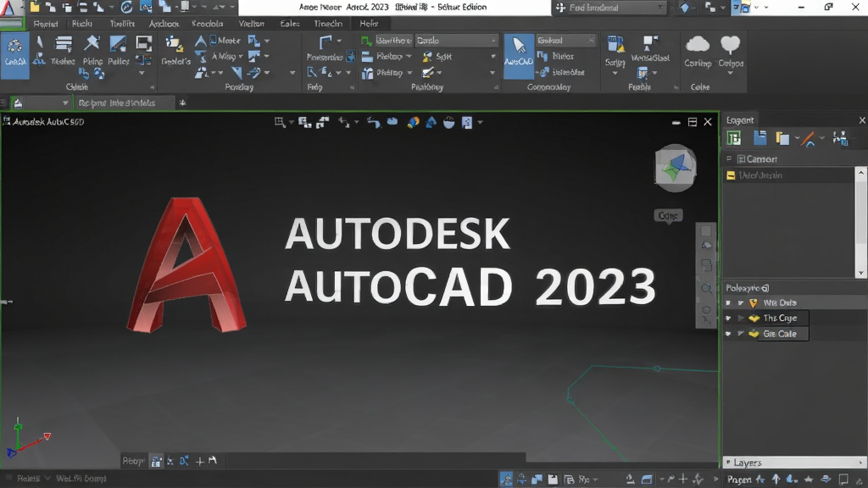Screen dimensions: 868x488
Task: Open the 'Carolo' combo box in the ribbon
Action: [x=456, y=41]
